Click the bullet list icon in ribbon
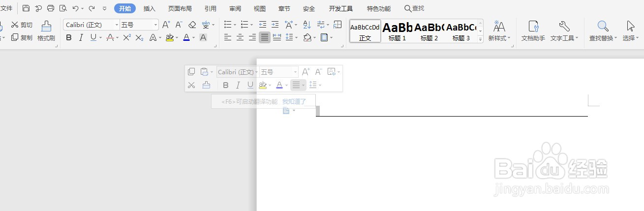644x211 pixels. (227, 25)
